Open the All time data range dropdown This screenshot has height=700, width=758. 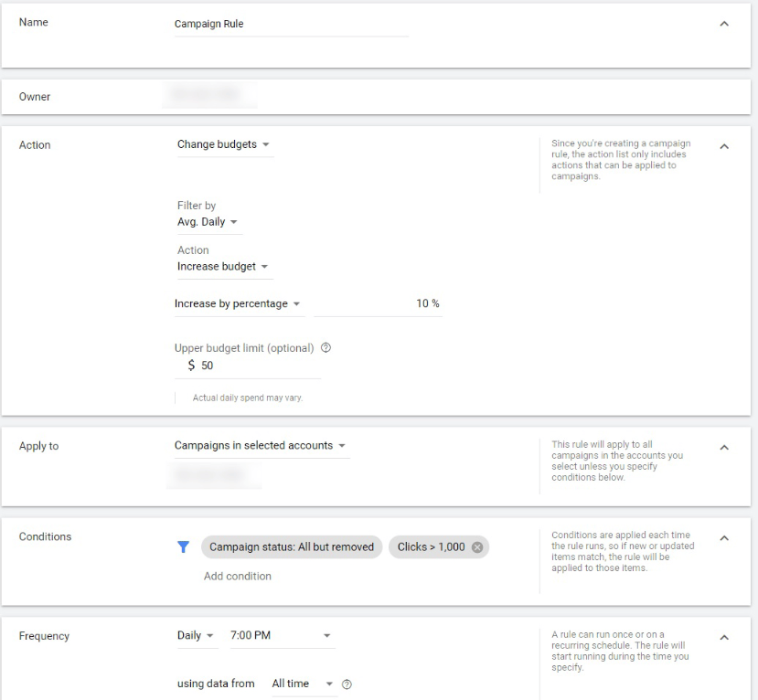(301, 684)
